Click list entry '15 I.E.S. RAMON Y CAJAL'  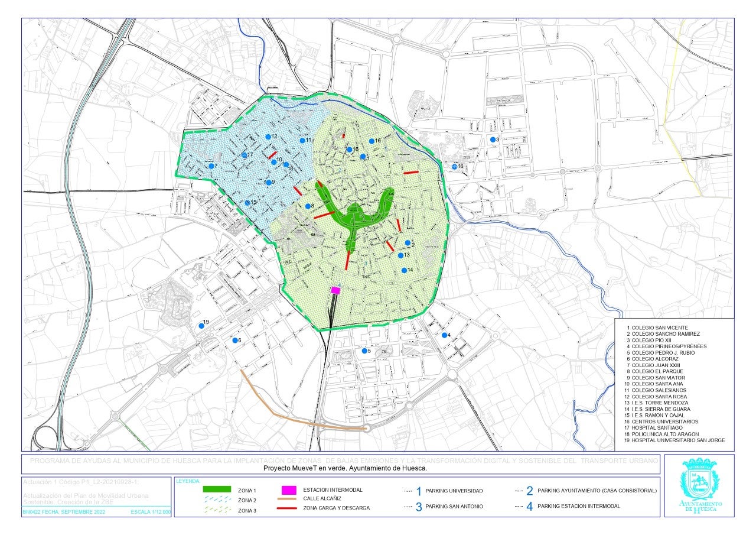(656, 415)
